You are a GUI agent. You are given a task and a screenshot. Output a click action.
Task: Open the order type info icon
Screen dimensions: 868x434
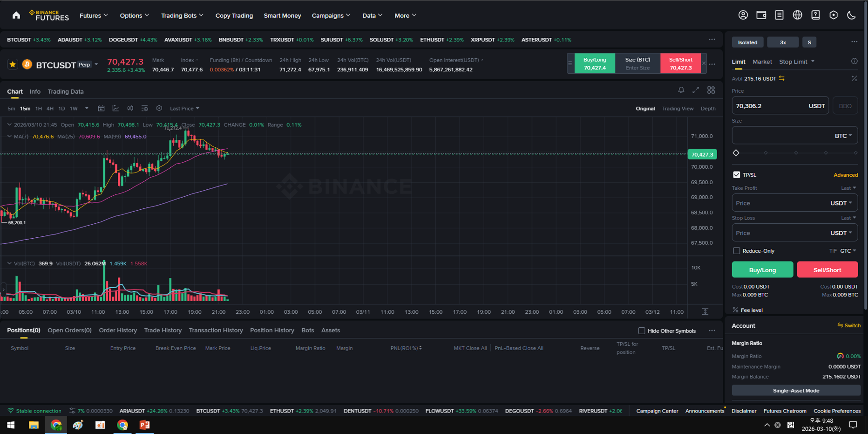coord(854,61)
